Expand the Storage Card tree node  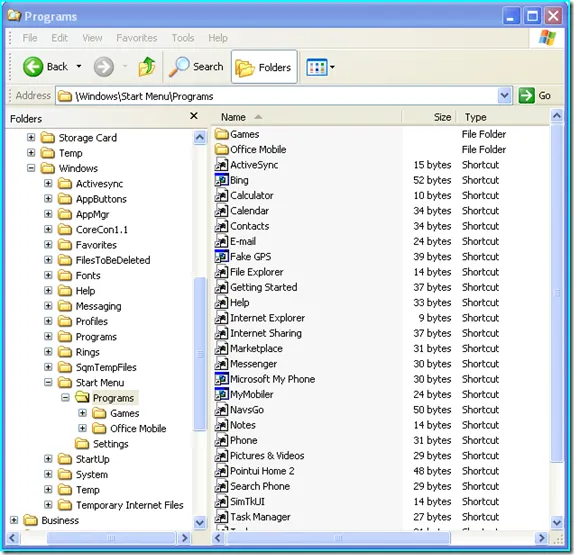31,138
